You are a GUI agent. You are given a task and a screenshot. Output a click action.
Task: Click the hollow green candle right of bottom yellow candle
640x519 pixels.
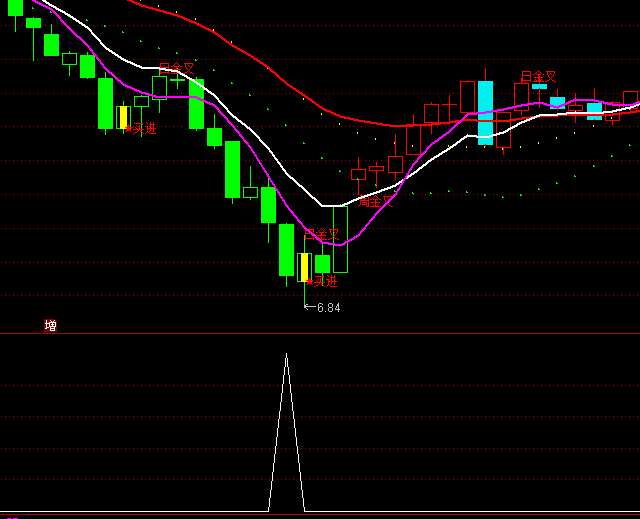[340, 239]
